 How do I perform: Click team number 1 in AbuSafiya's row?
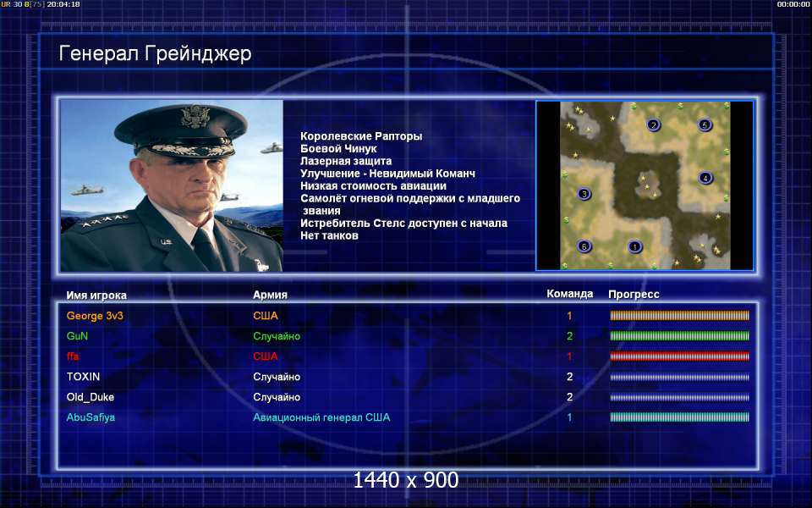pyautogui.click(x=569, y=417)
